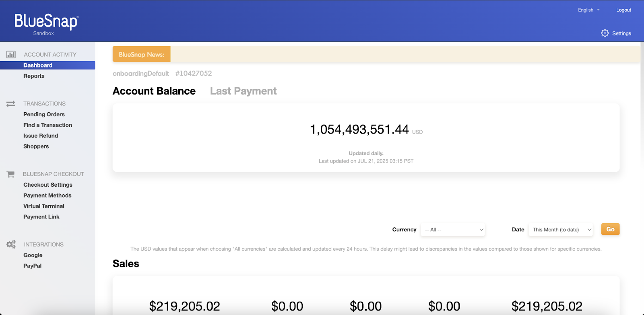Open Pending Orders in the sidebar
The image size is (644, 315).
[44, 114]
